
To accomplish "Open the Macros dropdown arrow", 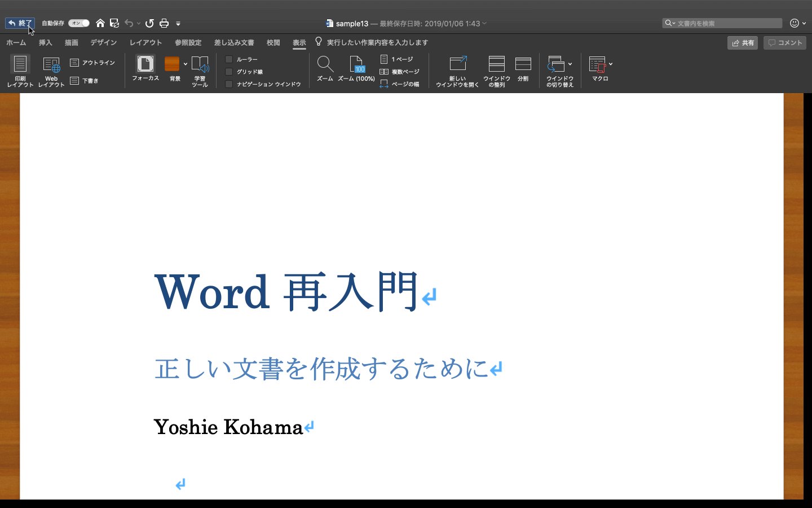I will pos(611,64).
